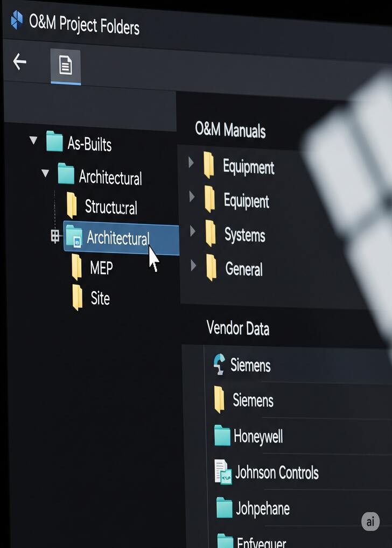This screenshot has height=548, width=392.
Task: Click the Equipient folder label
Action: pyautogui.click(x=247, y=201)
